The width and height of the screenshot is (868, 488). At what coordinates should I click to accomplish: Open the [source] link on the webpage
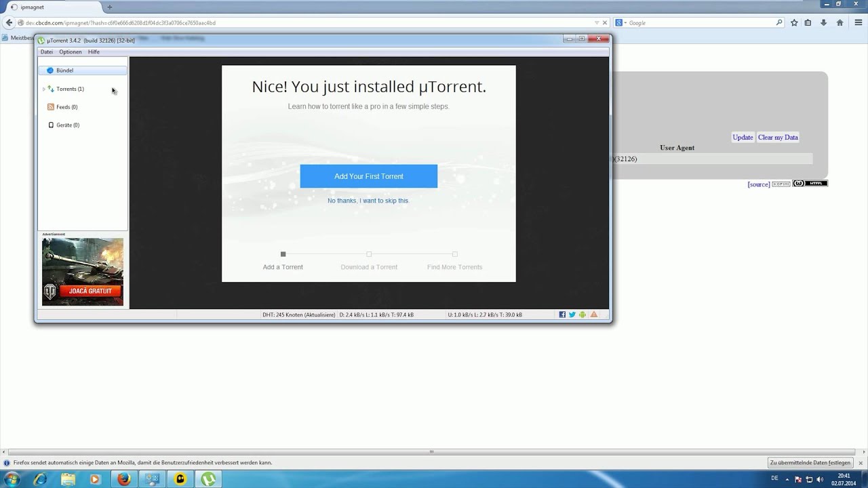click(759, 184)
